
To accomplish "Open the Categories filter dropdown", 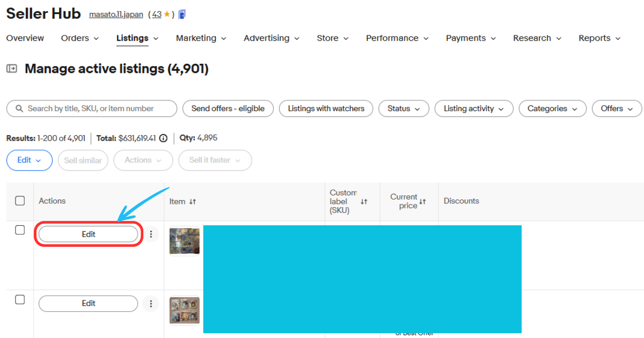I will tap(553, 108).
